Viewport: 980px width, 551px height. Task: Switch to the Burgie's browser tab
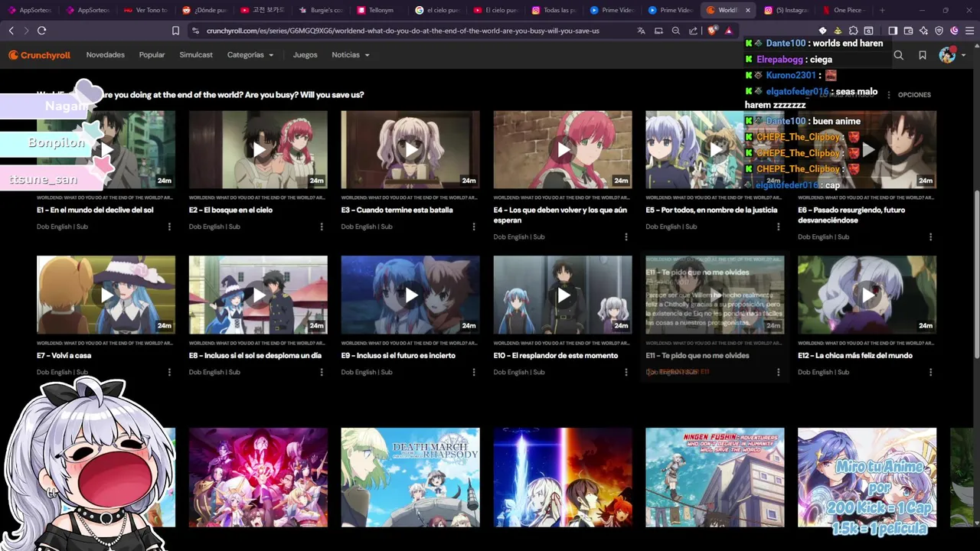coord(322,10)
